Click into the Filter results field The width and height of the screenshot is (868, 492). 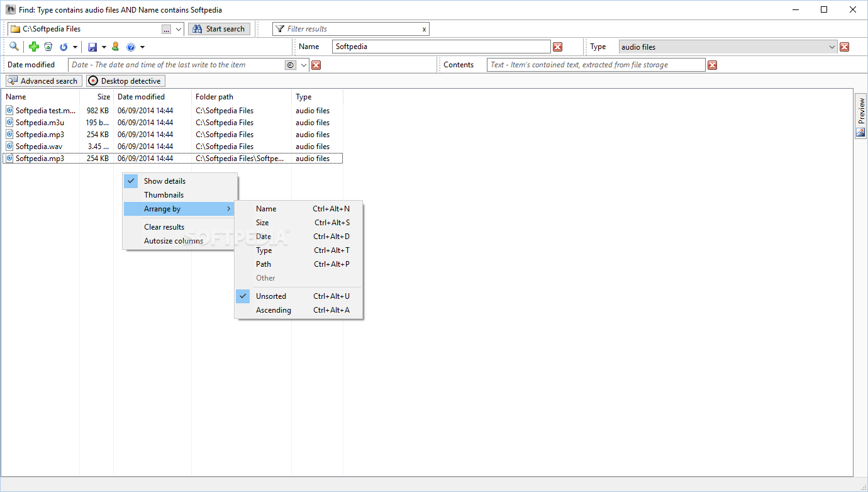[352, 29]
